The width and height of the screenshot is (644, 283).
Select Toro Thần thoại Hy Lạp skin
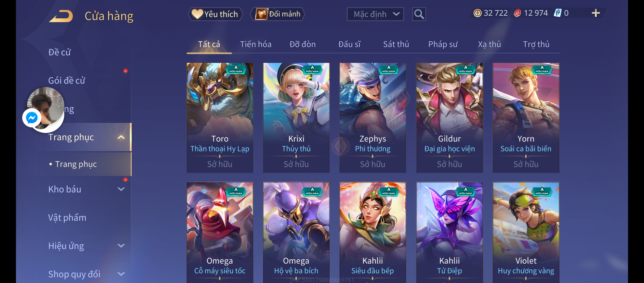(x=220, y=118)
